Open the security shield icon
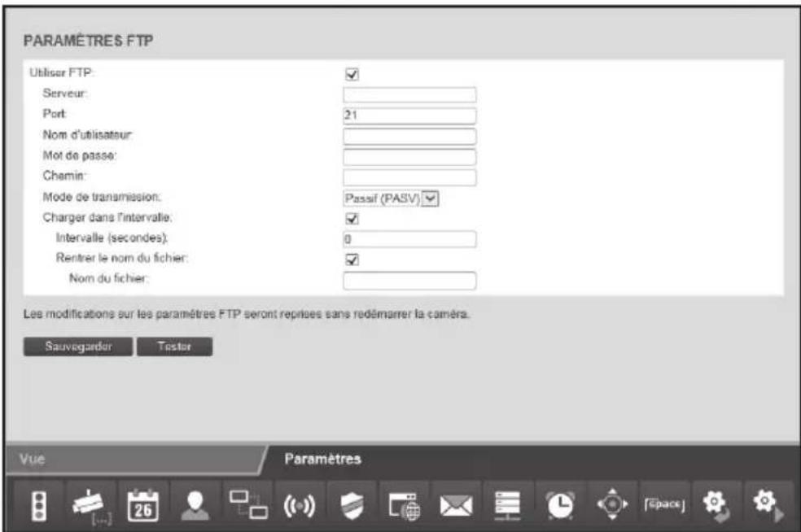This screenshot has width=801, height=532. [352, 505]
